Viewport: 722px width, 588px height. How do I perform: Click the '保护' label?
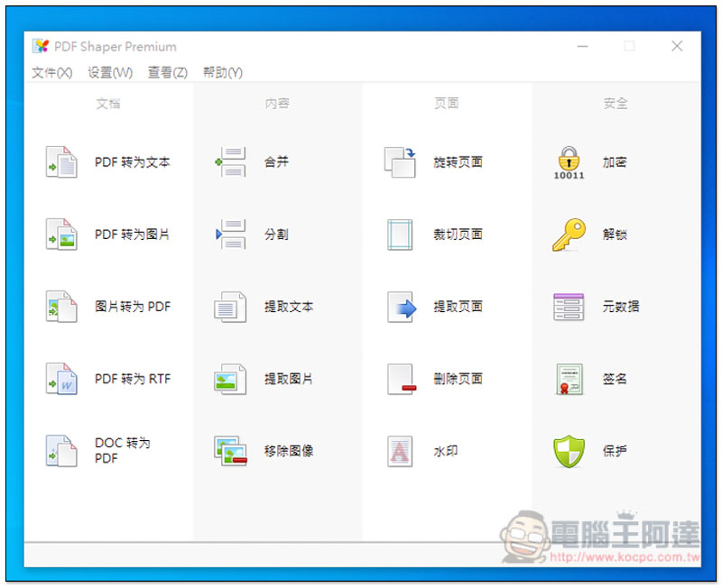point(615,451)
